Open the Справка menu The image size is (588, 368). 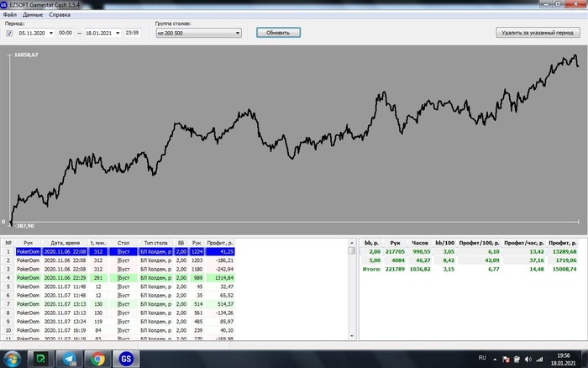60,14
